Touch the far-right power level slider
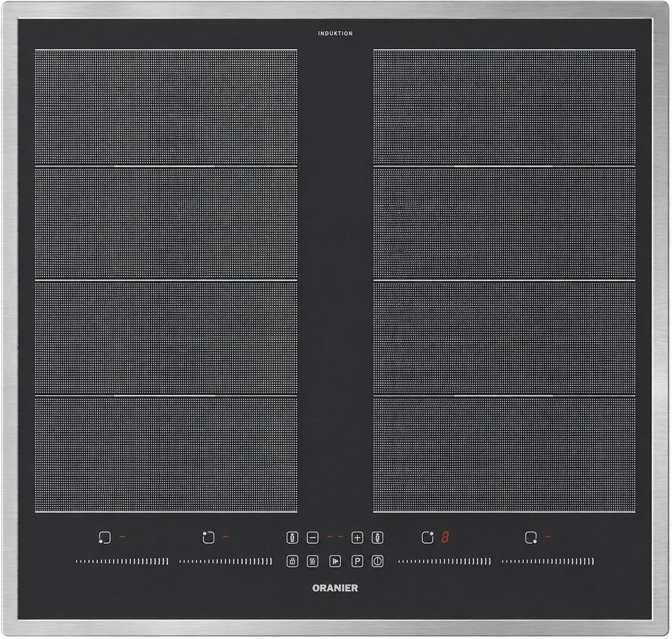 (548, 561)
